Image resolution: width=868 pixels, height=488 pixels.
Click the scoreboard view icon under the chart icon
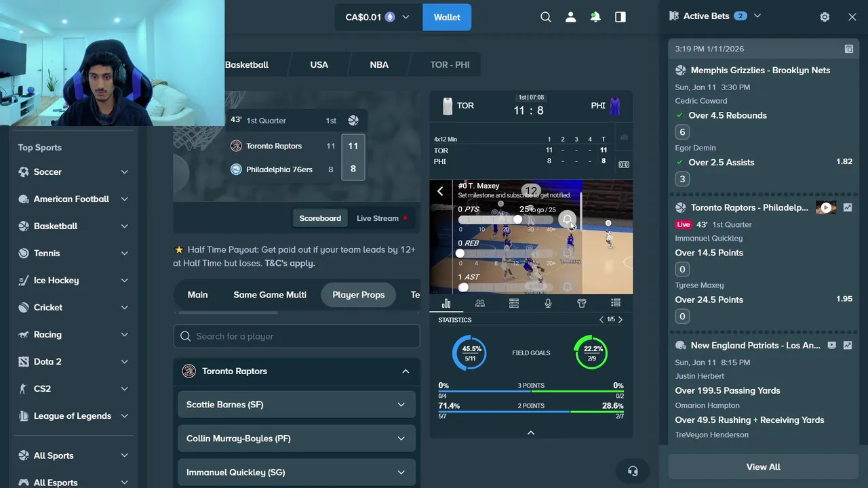tap(624, 165)
